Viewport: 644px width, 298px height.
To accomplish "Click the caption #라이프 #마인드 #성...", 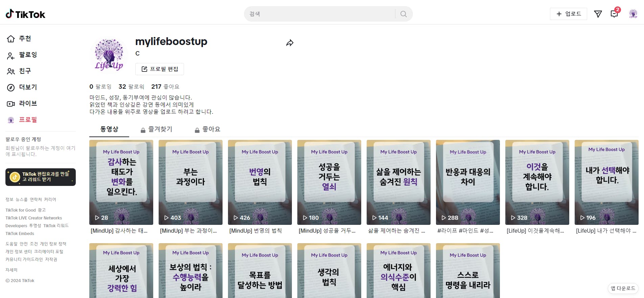I will 465,231.
